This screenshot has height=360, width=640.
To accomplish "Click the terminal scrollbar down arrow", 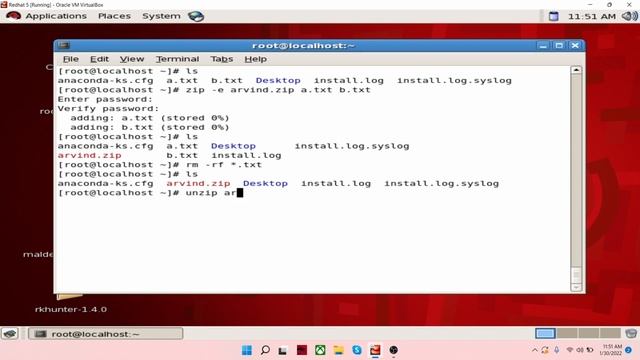I will pyautogui.click(x=576, y=287).
